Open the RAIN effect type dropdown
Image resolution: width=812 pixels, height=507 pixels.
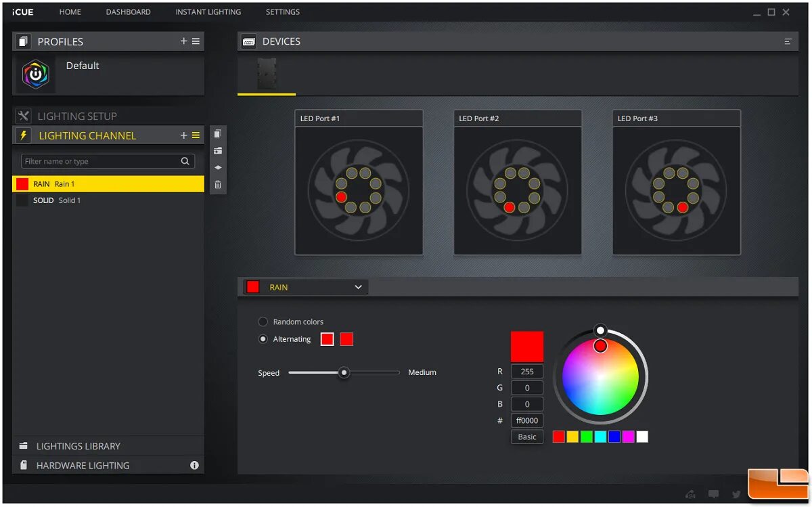pos(305,287)
